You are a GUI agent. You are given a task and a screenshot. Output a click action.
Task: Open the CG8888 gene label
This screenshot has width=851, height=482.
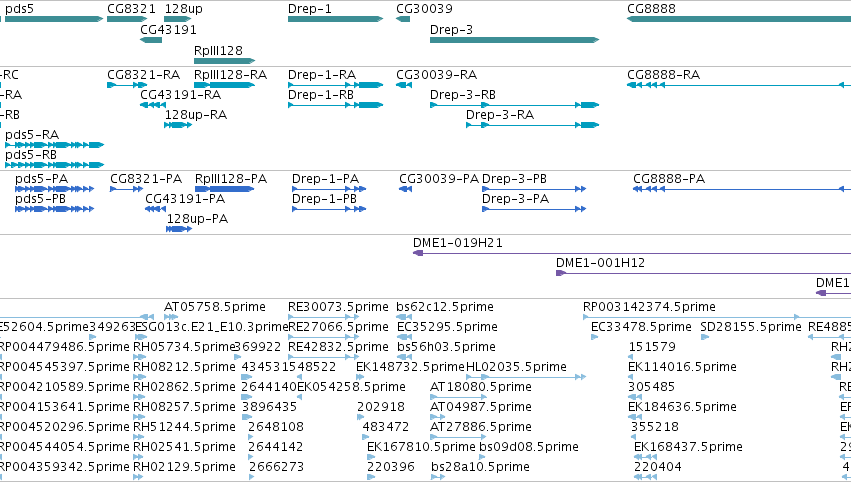tap(651, 9)
